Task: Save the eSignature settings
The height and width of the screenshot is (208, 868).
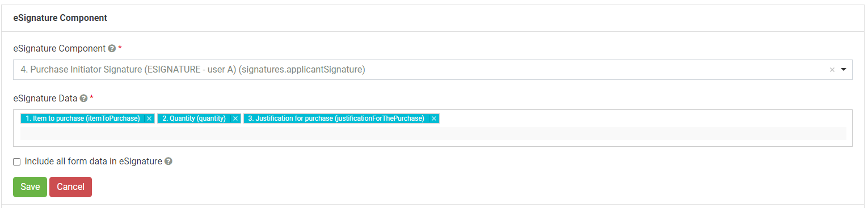Action: coord(30,187)
